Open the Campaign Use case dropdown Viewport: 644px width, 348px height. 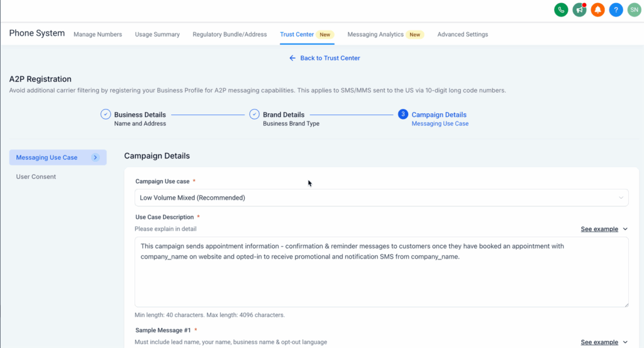382,198
